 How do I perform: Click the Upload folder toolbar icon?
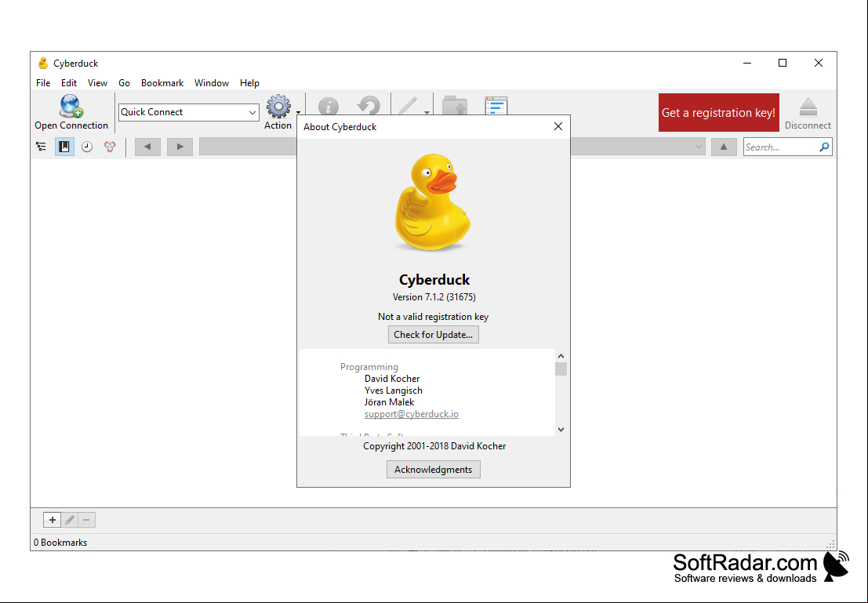455,106
